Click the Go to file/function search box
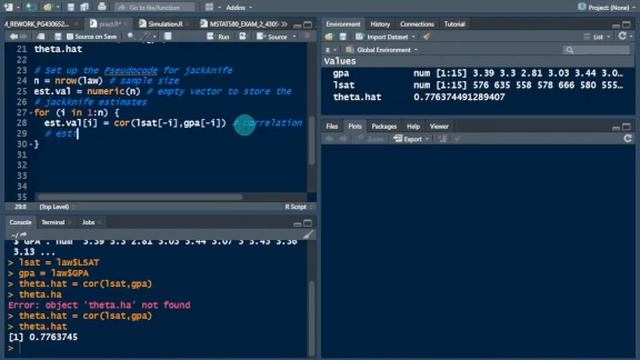 click(154, 7)
